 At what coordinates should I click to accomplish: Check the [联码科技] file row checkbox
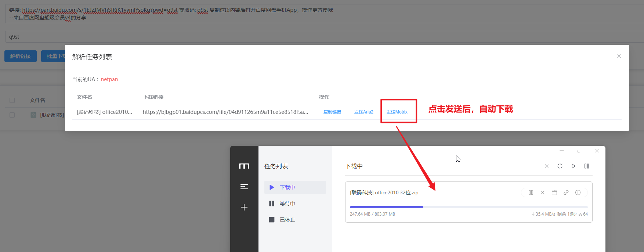click(12, 115)
